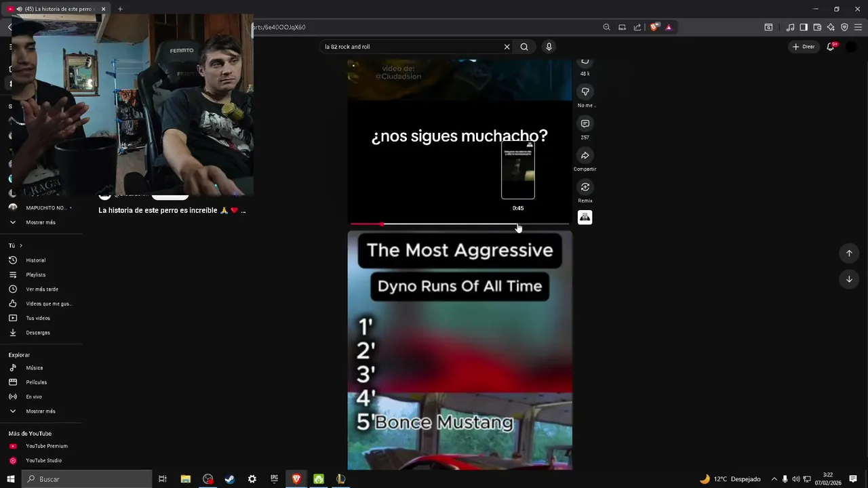The width and height of the screenshot is (868, 488).
Task: Seek on the short's red progress bar
Action: 460,224
